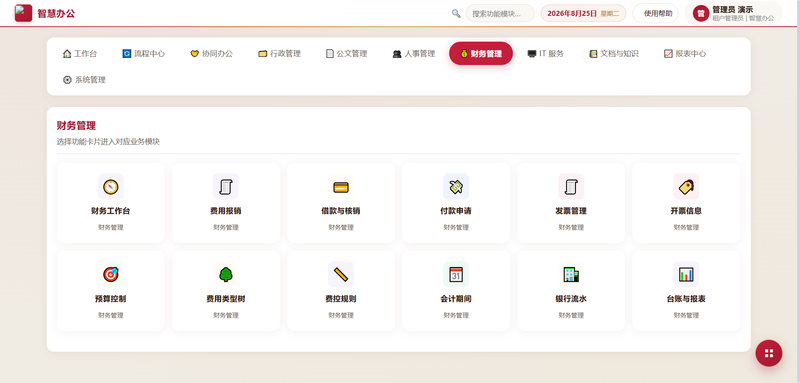
Task: Open the 付款申请 card title
Action: 456,211
